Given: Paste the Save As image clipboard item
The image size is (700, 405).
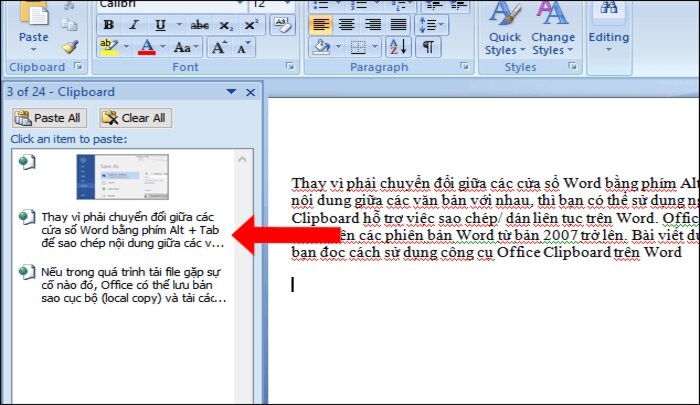Looking at the screenshot, I should tap(123, 177).
